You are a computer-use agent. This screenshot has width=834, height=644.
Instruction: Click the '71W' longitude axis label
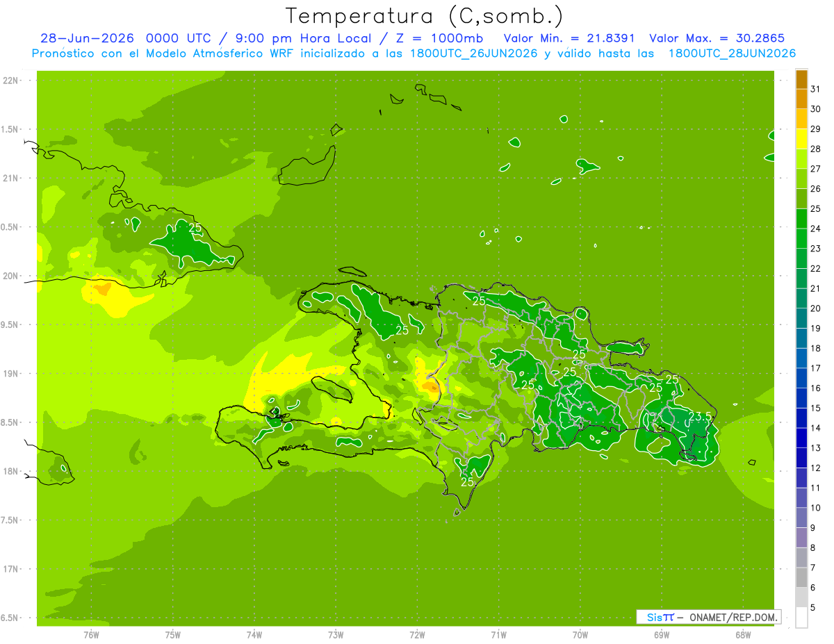coord(499,634)
